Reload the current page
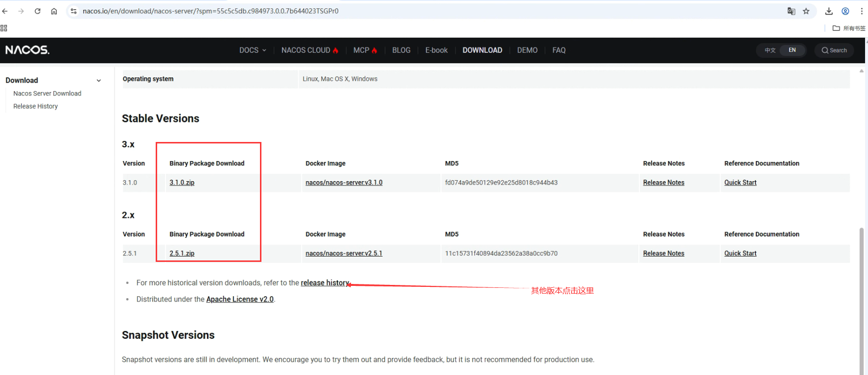 tap(38, 11)
